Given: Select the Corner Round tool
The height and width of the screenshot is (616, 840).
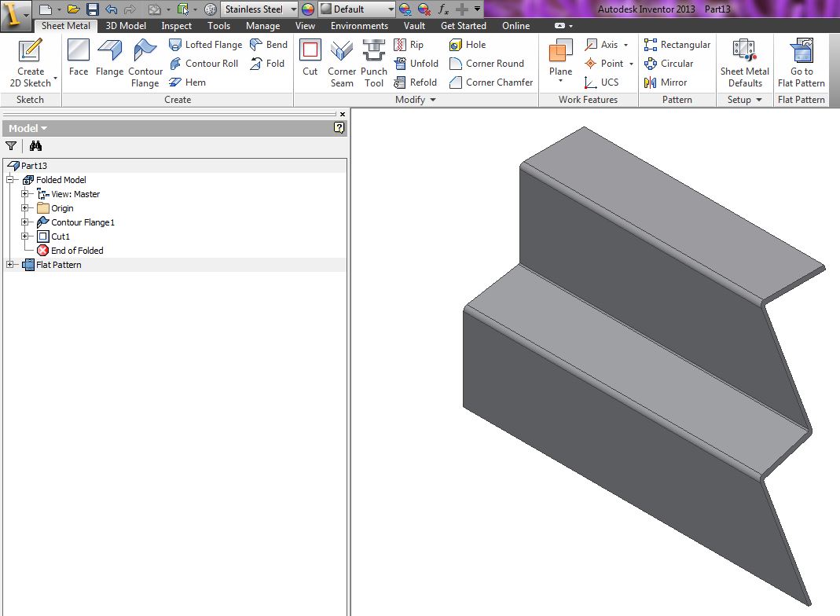Looking at the screenshot, I should (x=486, y=63).
